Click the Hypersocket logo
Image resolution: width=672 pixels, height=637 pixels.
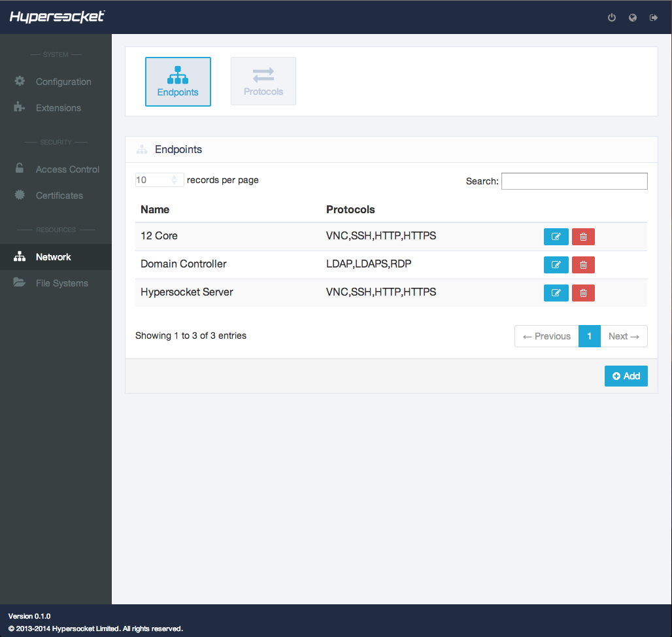[x=57, y=17]
